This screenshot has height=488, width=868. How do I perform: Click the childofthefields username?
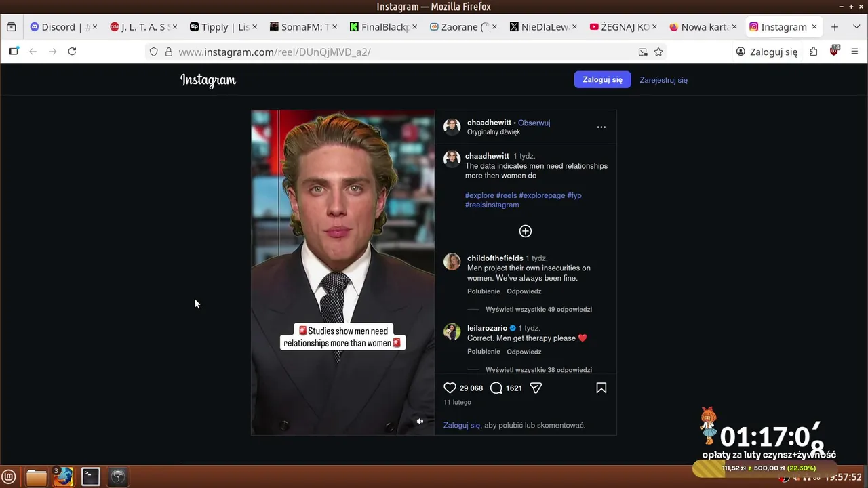(x=495, y=258)
